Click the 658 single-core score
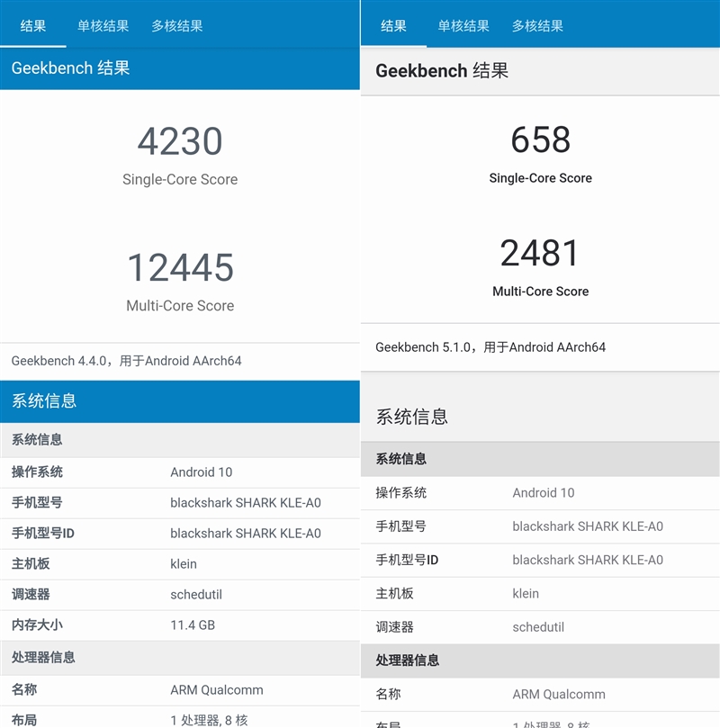720x728 pixels. [540, 139]
